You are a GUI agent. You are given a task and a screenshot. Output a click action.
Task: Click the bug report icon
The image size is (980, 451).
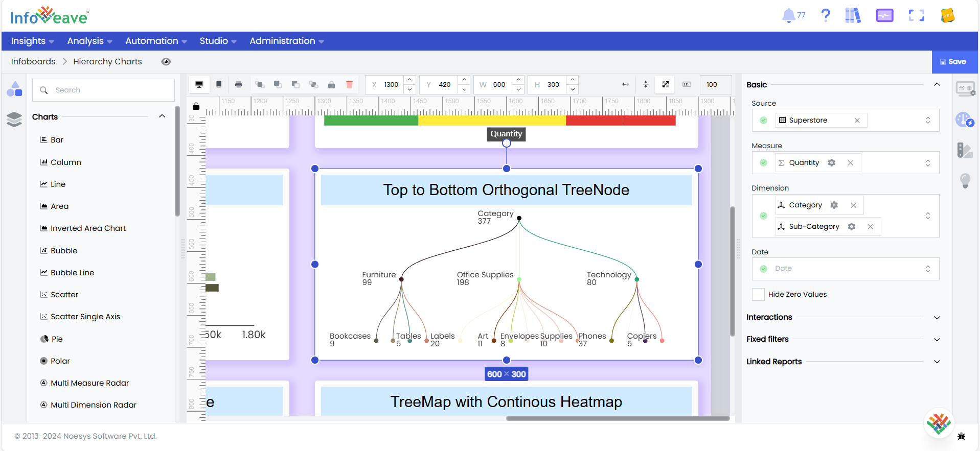tap(962, 436)
